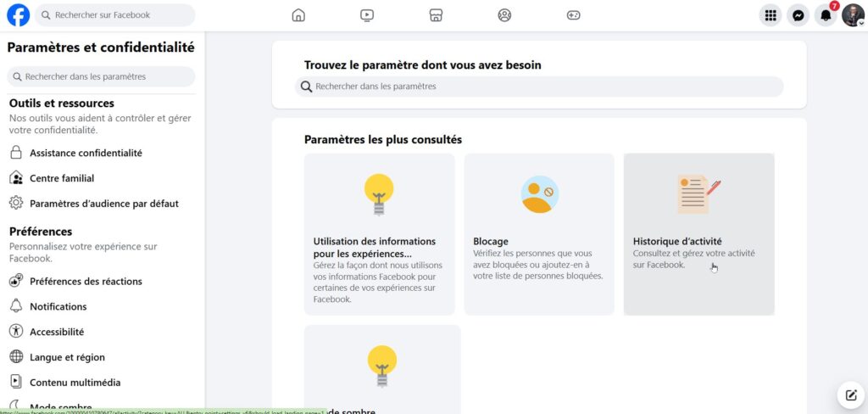Open the Home feed icon
Image resolution: width=868 pixels, height=414 pixels.
pos(298,15)
